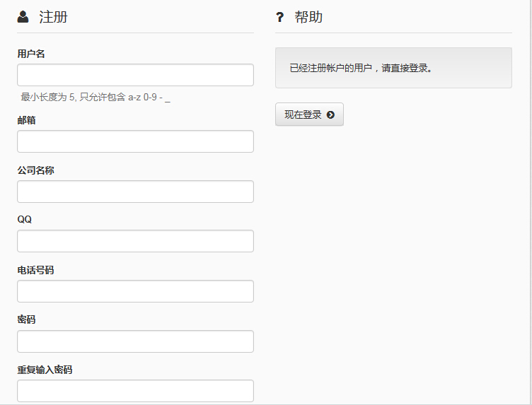Viewport: 532px width, 405px height.
Task: Click the 帮助 heading text
Action: tap(308, 17)
